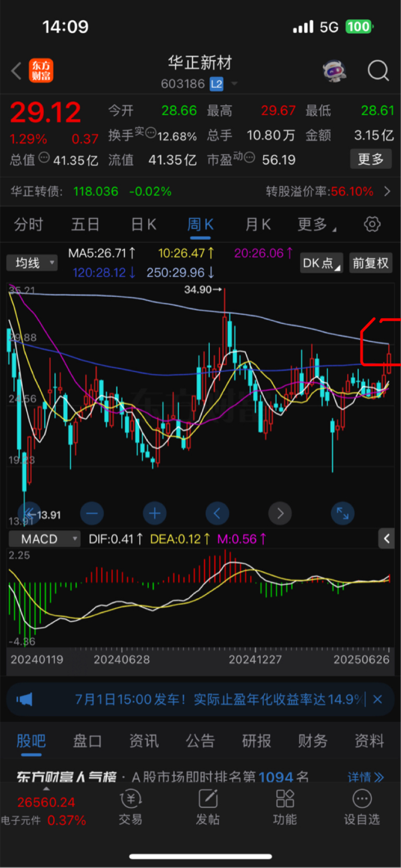Screen dimensions: 401x868
Task: Zoom out chart with minus button
Action: point(92,513)
